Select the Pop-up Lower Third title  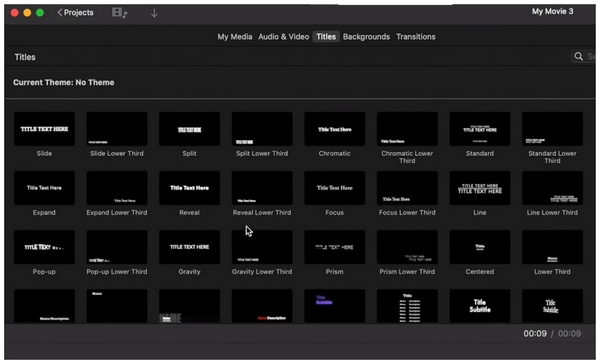pyautogui.click(x=117, y=247)
